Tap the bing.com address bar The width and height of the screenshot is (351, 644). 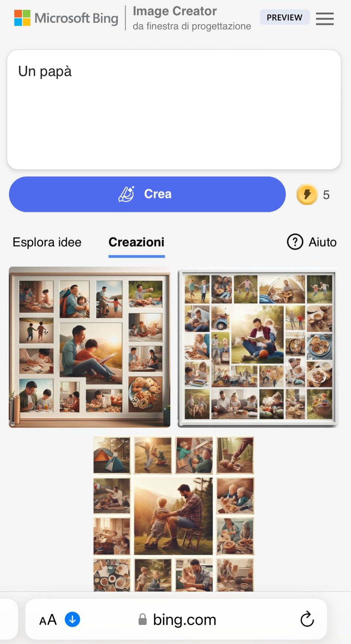tap(176, 619)
